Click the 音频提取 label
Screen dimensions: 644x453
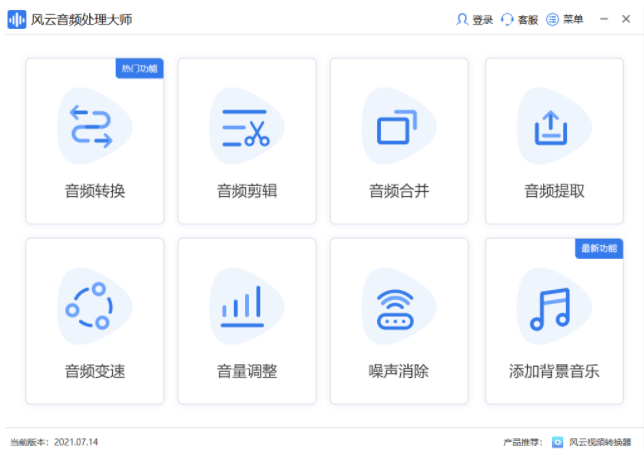(x=554, y=191)
